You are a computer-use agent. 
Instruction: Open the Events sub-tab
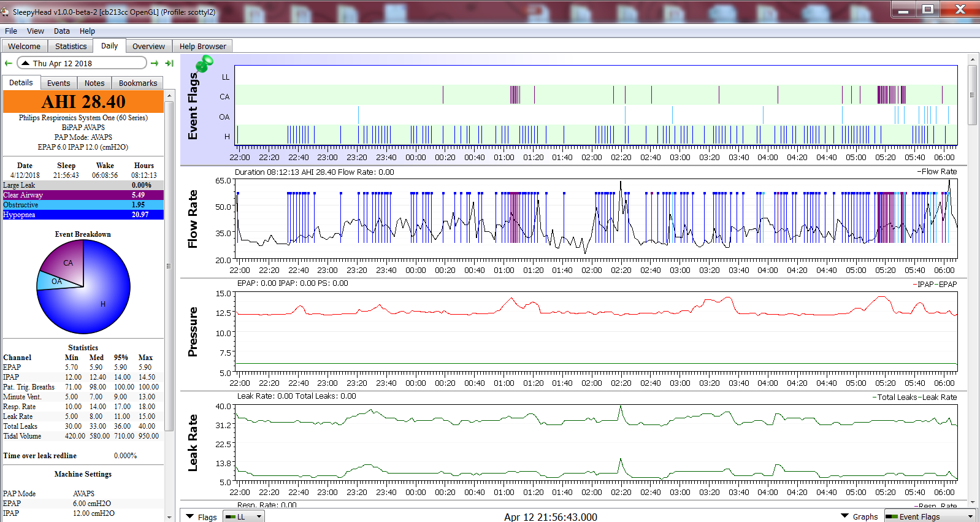(59, 83)
